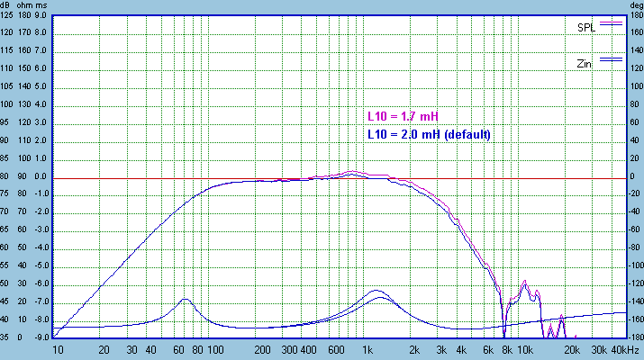Click the 'L10 = 2.0 mH (default)' annotation
This screenshot has width=644, height=360.
[428, 134]
